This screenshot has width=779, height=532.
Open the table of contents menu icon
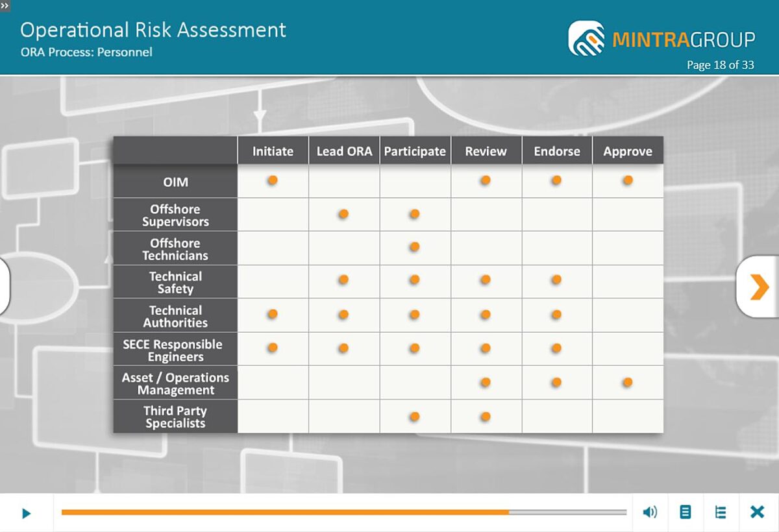click(721, 513)
